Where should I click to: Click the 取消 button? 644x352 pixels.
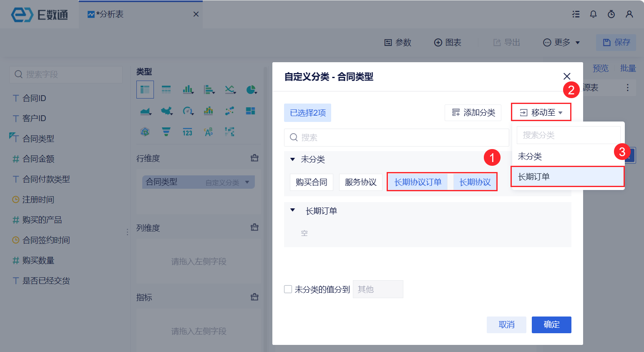pyautogui.click(x=506, y=324)
